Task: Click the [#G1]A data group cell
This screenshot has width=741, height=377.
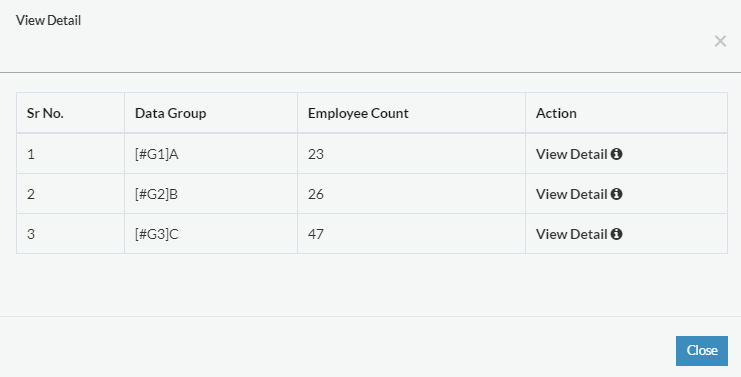Action: 211,154
